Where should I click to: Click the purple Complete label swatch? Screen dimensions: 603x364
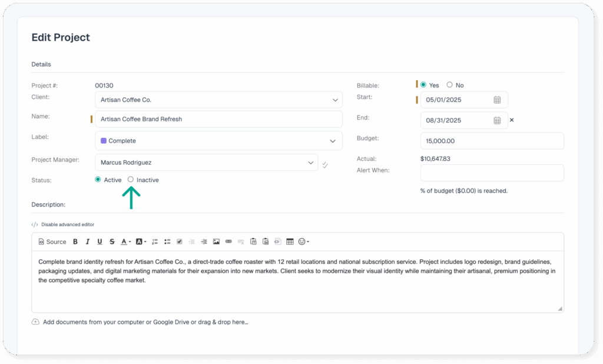pyautogui.click(x=104, y=141)
